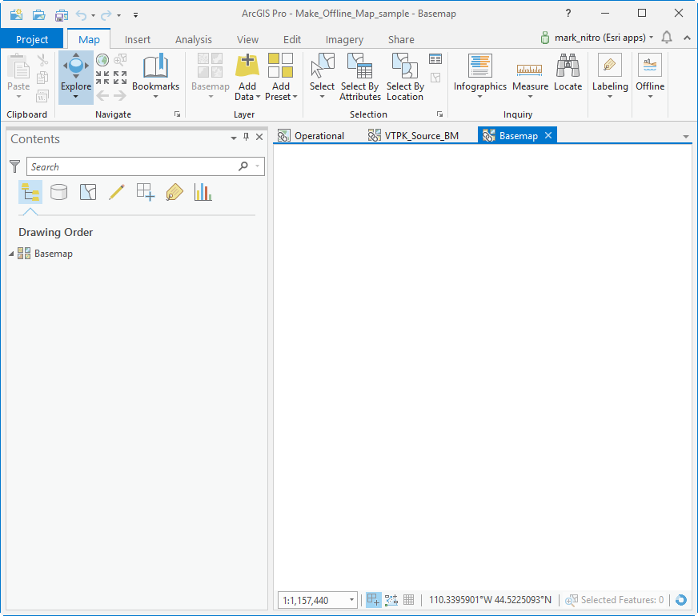Switch to the Insert ribbon tab
Screen dimensions: 698x616
(x=137, y=39)
